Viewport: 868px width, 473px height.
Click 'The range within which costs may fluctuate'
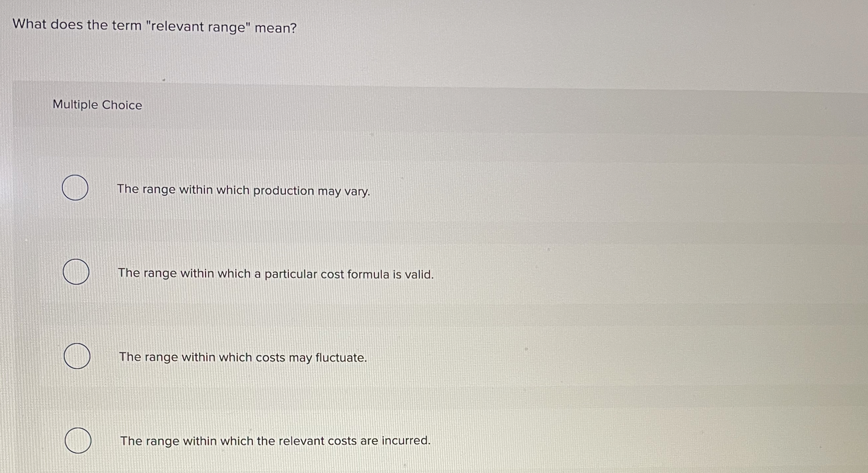(243, 358)
